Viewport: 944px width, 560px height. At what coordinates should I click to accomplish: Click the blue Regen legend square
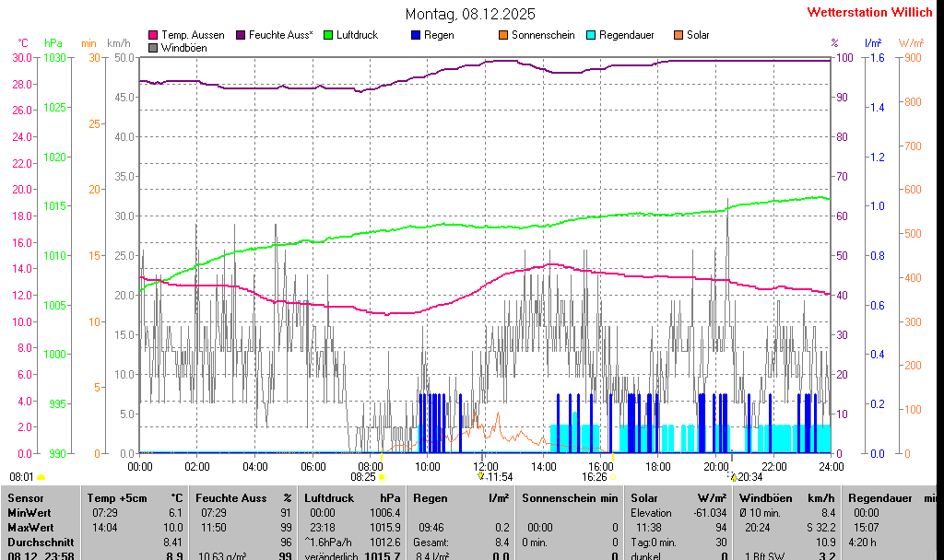(x=416, y=35)
